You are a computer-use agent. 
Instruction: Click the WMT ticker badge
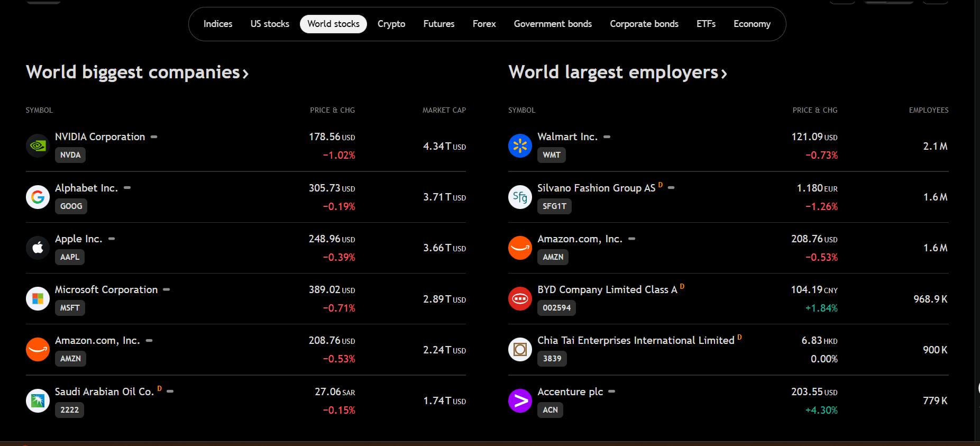pos(552,155)
